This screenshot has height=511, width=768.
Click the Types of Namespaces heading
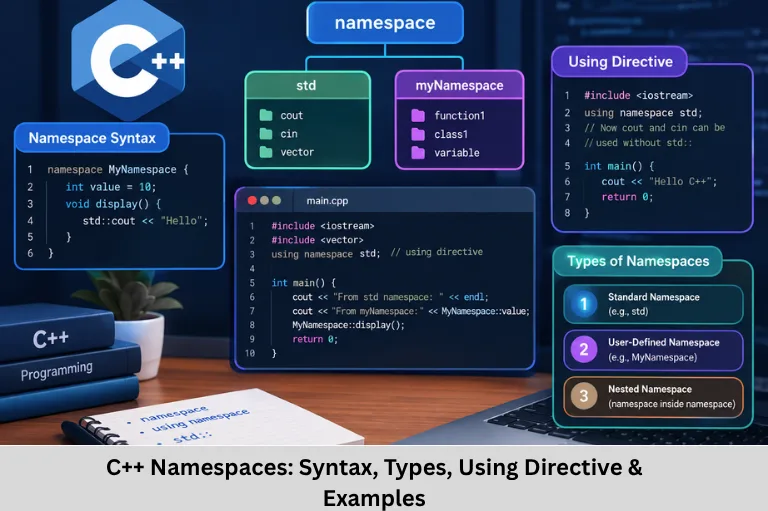click(x=638, y=261)
